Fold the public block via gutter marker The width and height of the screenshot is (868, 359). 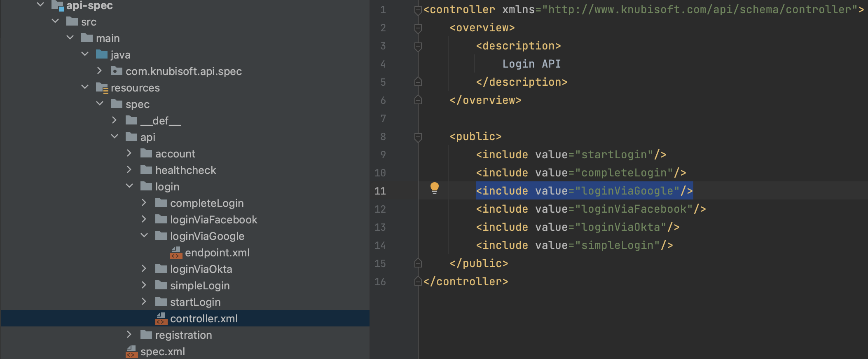418,137
